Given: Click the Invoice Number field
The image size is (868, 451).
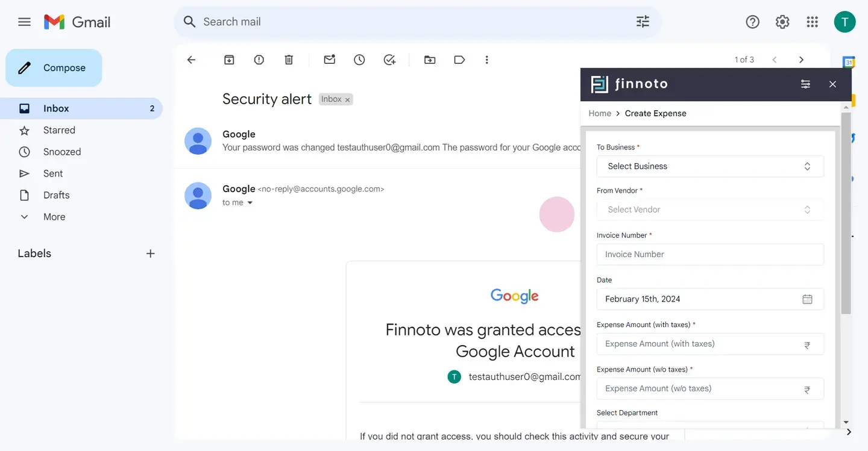Looking at the screenshot, I should (x=710, y=254).
